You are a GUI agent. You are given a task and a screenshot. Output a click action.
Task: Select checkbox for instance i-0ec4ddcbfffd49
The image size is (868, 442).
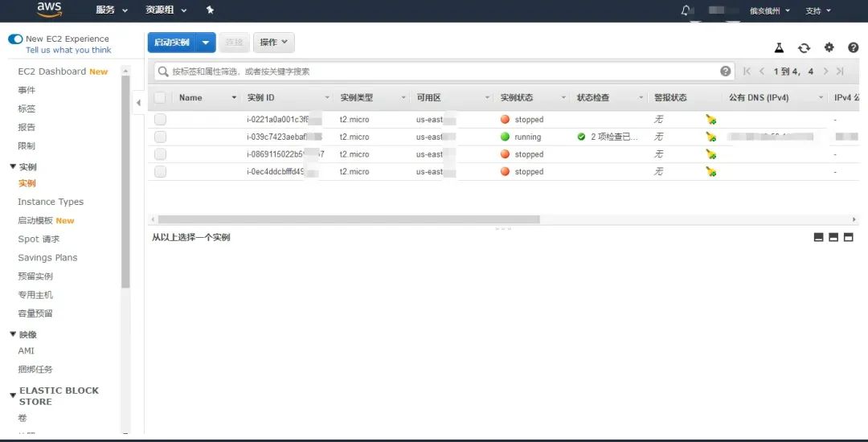[x=160, y=171]
